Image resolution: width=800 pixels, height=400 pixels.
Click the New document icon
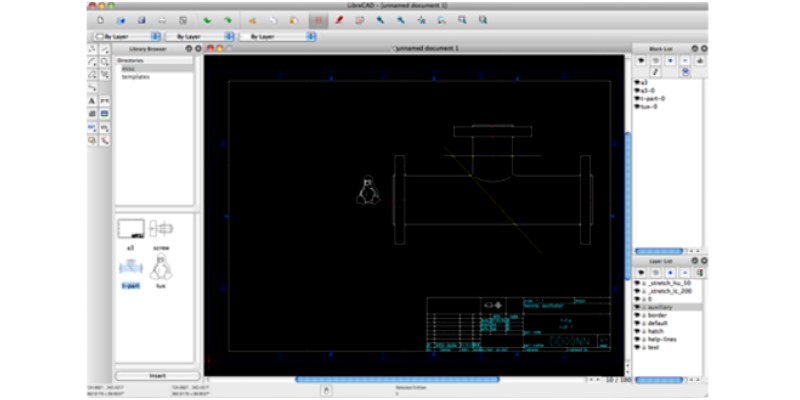(x=101, y=20)
